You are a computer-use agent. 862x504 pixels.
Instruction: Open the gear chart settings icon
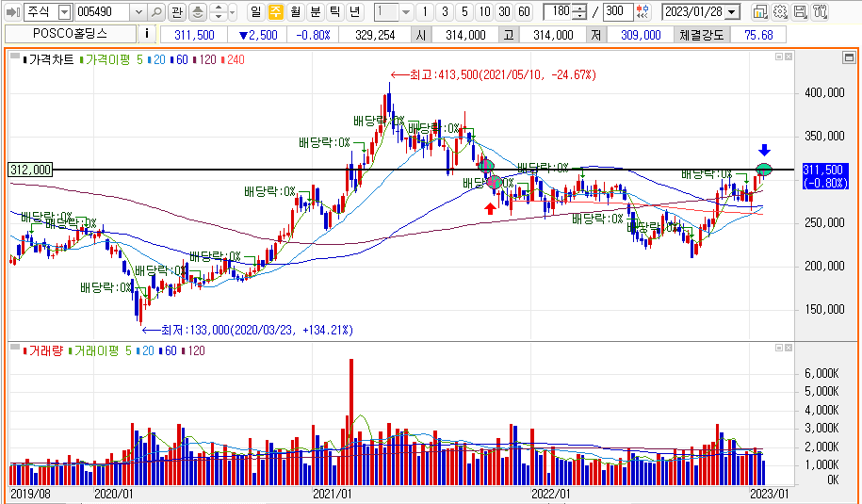coord(780,11)
